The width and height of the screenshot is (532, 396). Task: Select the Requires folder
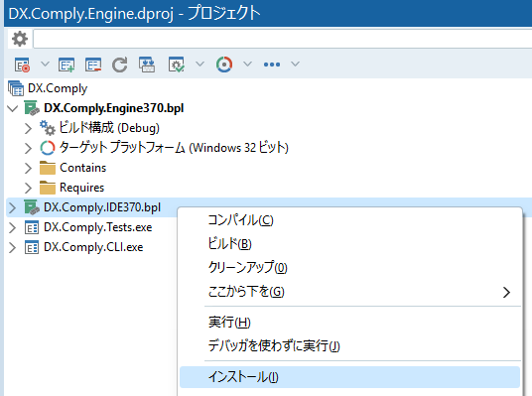(81, 188)
